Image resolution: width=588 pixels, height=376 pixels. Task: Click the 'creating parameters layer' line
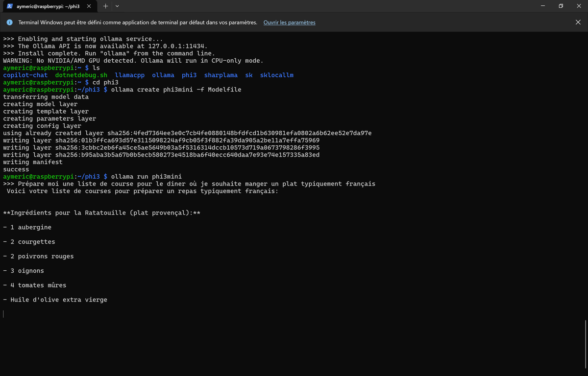[49, 118]
